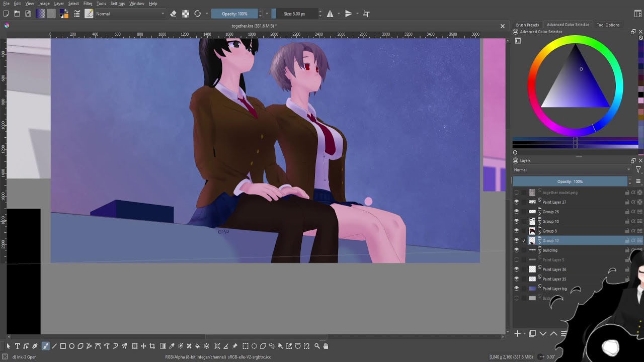
Task: Open the Filter menu
Action: [x=88, y=4]
